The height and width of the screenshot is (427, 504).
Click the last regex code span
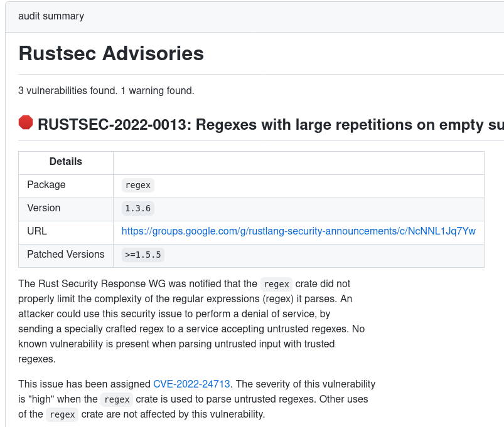tap(62, 414)
